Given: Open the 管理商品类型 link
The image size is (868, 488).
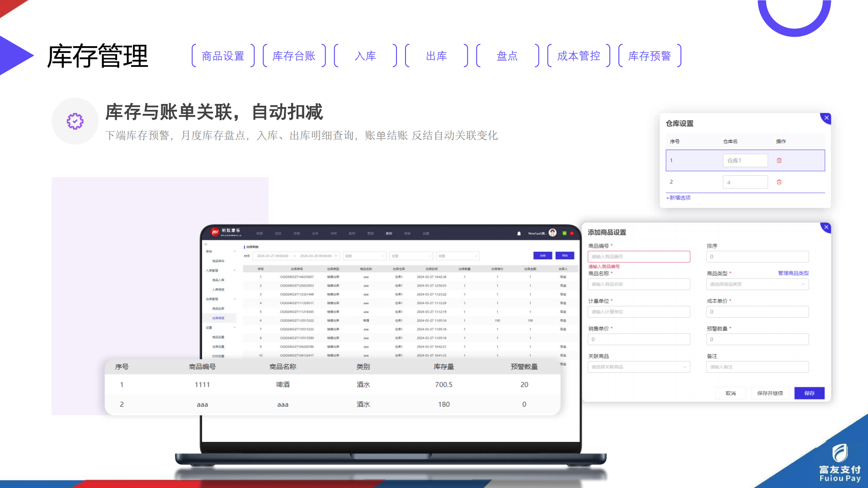Looking at the screenshot, I should 793,273.
